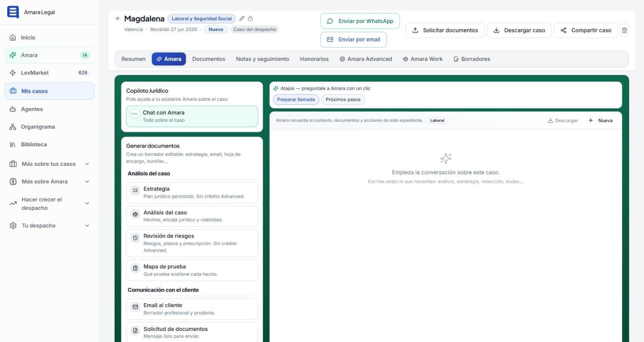
Task: Click Enviar por WhatsApp
Action: pyautogui.click(x=360, y=21)
